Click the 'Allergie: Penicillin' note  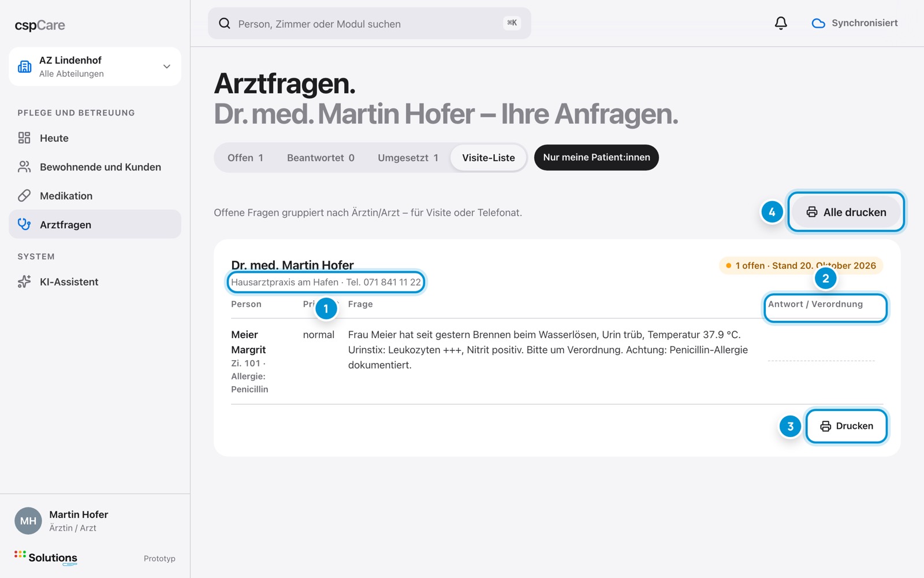tap(249, 383)
